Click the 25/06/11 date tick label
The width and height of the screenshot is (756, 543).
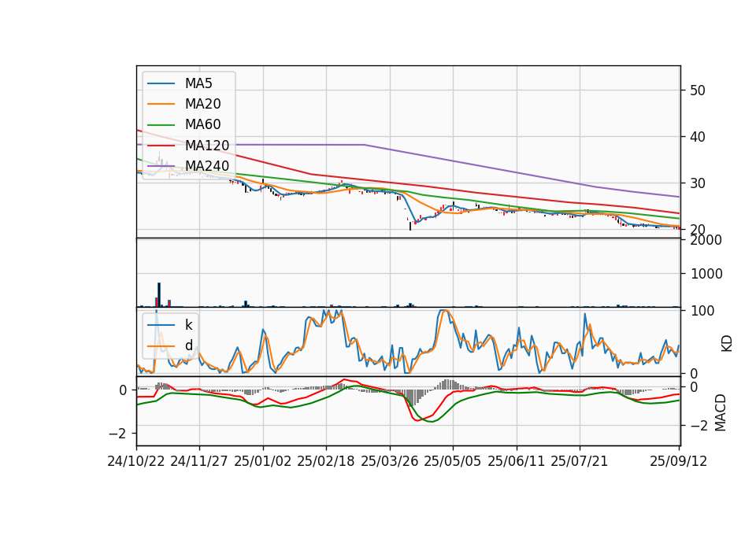(x=517, y=461)
